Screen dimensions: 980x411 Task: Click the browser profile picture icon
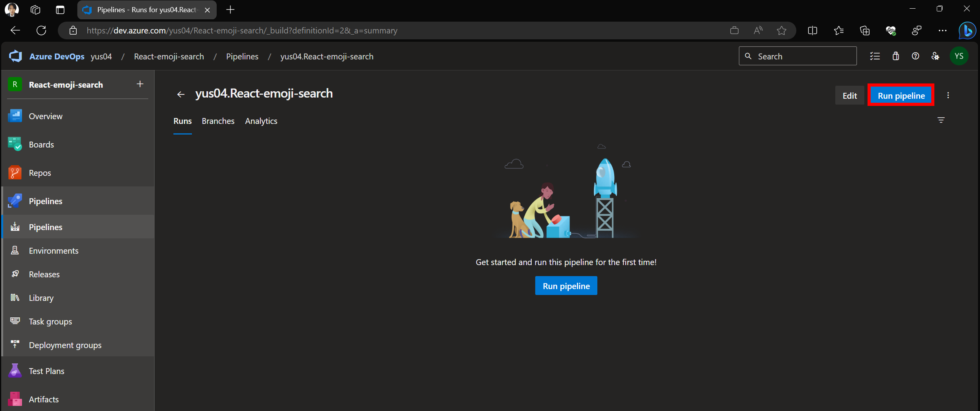(x=11, y=10)
